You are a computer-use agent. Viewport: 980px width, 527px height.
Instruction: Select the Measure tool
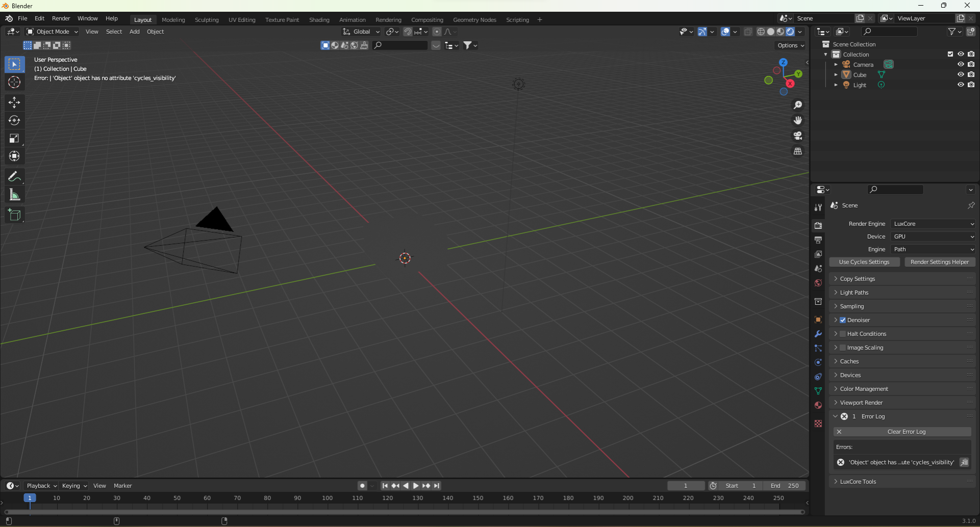click(x=14, y=195)
